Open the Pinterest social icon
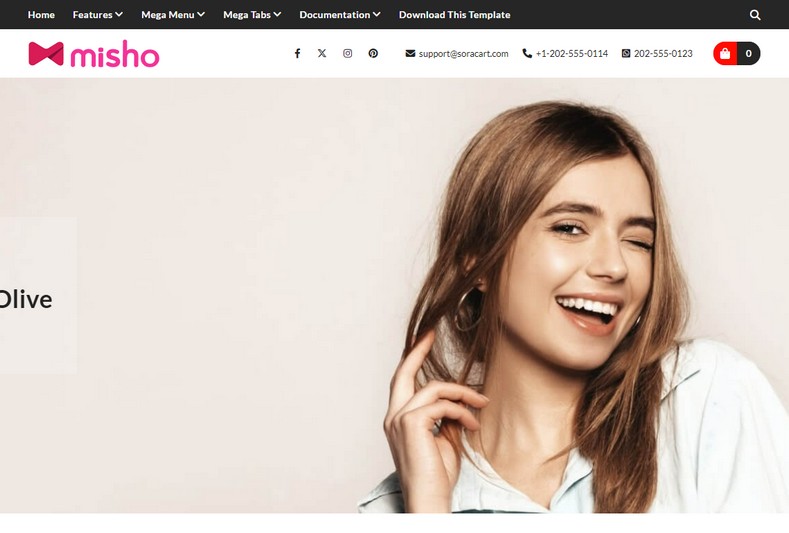This screenshot has height=533, width=789. (x=373, y=53)
